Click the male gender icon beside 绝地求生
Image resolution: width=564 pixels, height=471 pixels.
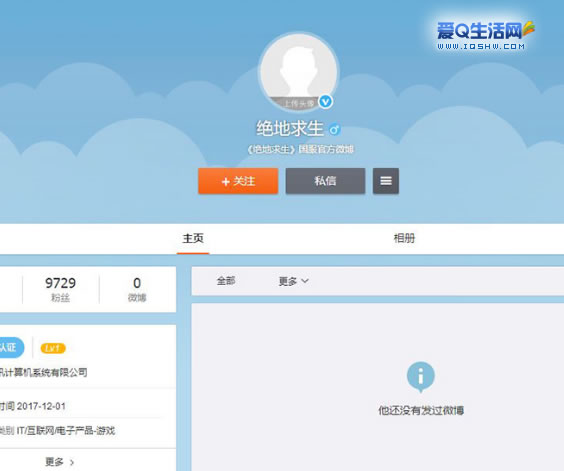[x=335, y=129]
